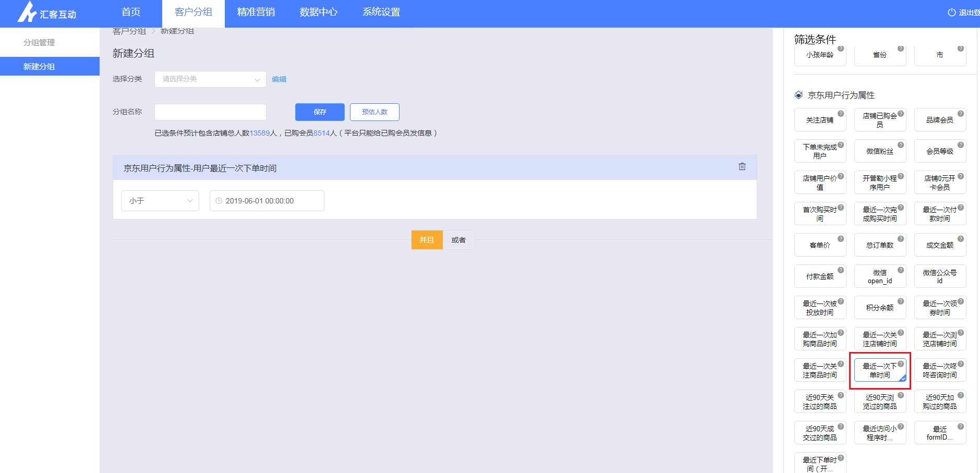Click the 预估人数 button
980x473 pixels.
(x=374, y=112)
